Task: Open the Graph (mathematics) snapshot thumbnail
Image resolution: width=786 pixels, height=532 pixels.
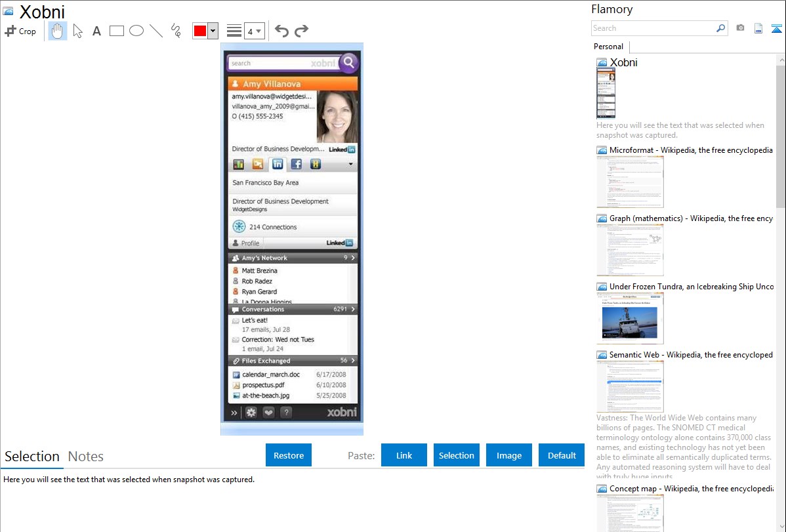Action: [x=630, y=250]
